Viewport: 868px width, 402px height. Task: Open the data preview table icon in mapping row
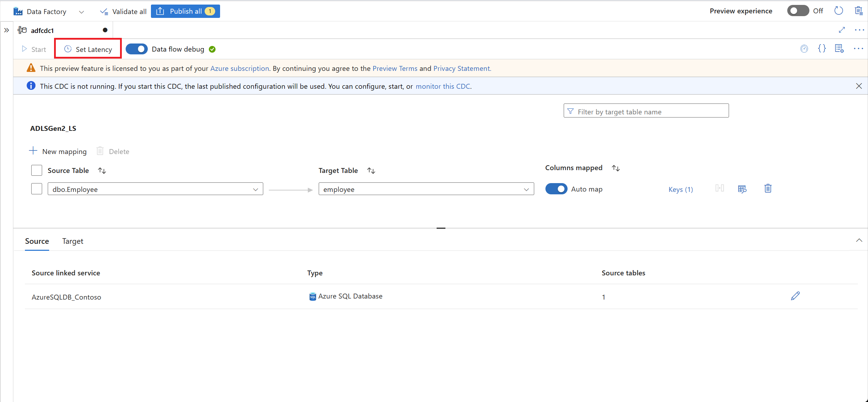pos(742,189)
